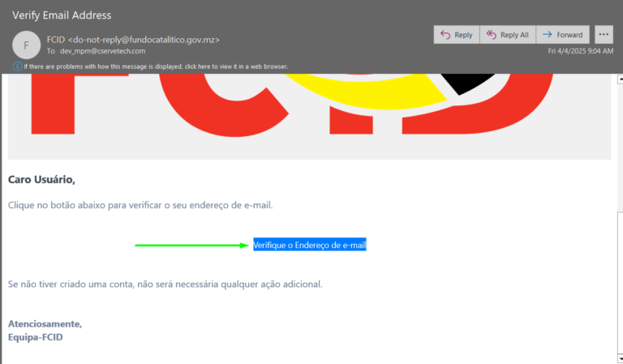The height and width of the screenshot is (364, 623).
Task: Click the 'Verify Email Address' subject line
Action: coord(62,15)
